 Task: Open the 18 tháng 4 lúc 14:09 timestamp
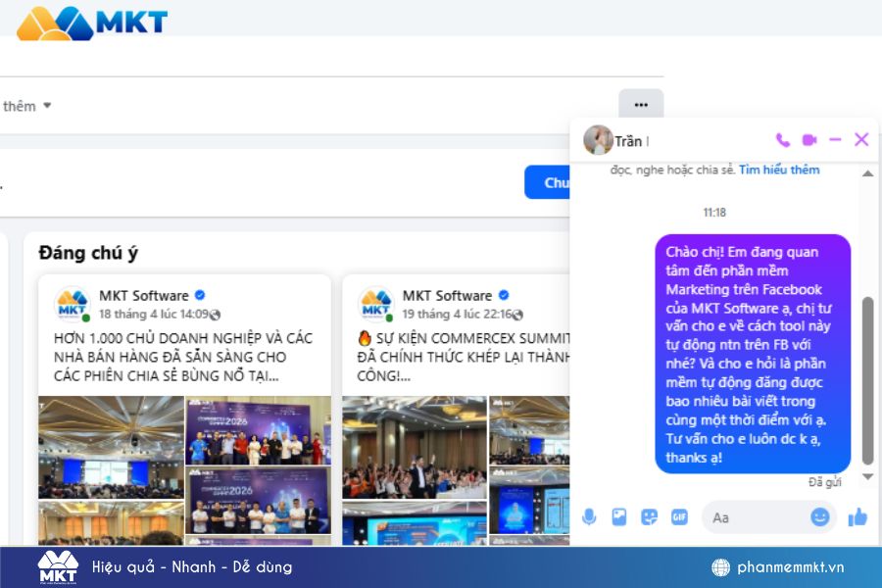[154, 314]
